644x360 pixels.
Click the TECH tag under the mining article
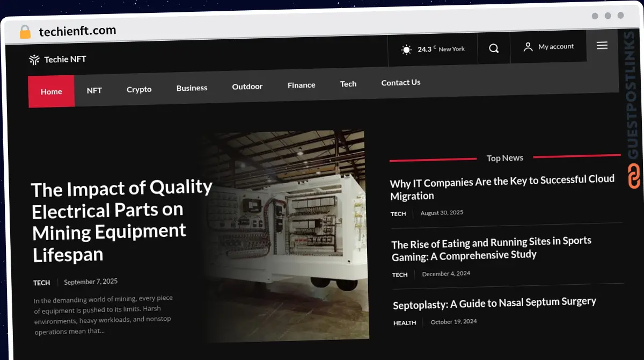click(41, 283)
